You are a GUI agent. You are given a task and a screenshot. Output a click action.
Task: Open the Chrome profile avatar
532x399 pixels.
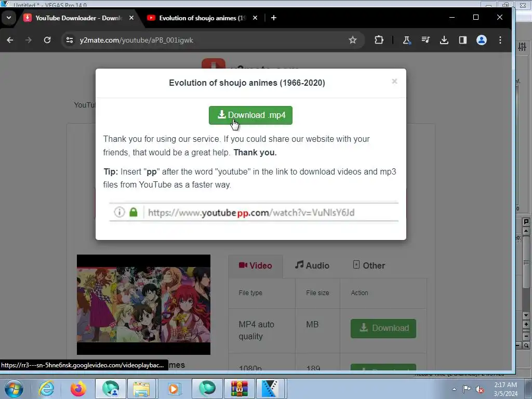(482, 40)
